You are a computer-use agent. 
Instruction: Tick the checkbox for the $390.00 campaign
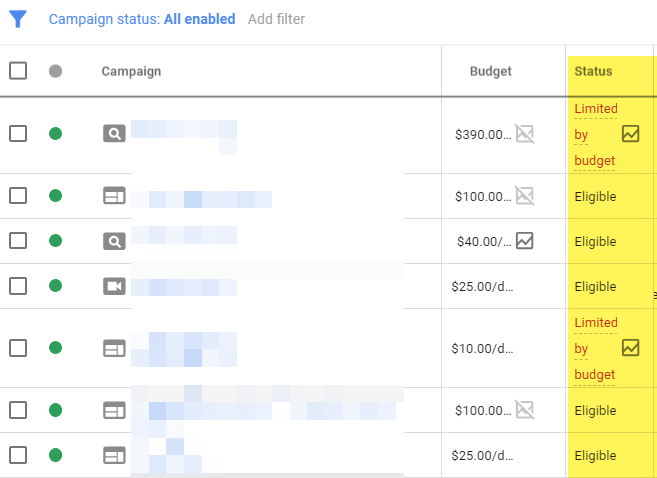[18, 133]
